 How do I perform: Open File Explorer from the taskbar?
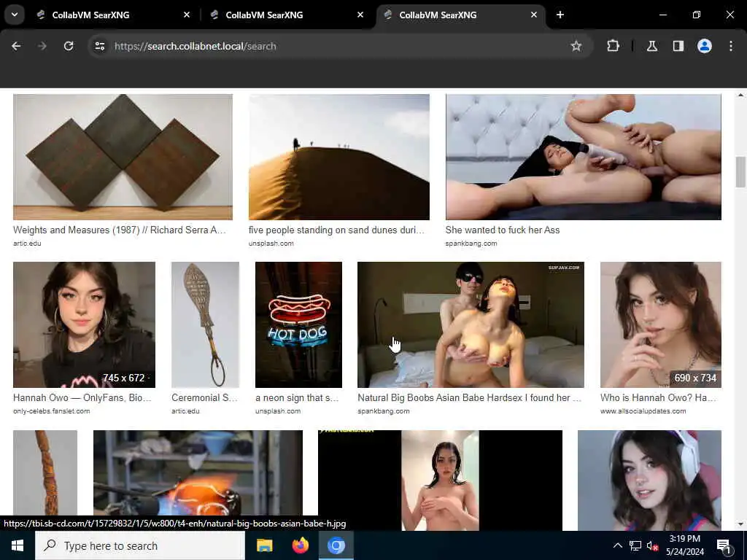pyautogui.click(x=264, y=545)
